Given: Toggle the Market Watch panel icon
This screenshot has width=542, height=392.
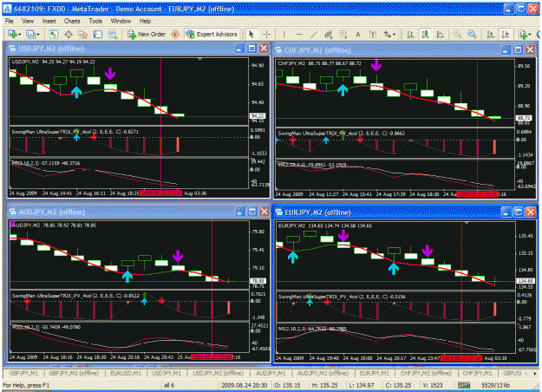Looking at the screenshot, I should [53, 34].
